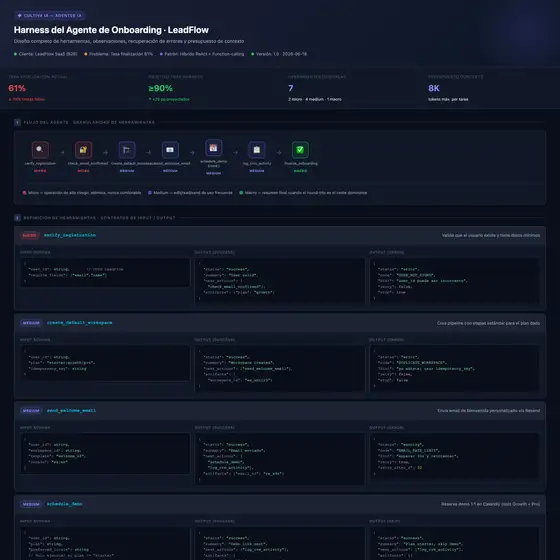
Task: Click description 'Crea pipeline con etapas estándar'
Action: pos(488,323)
